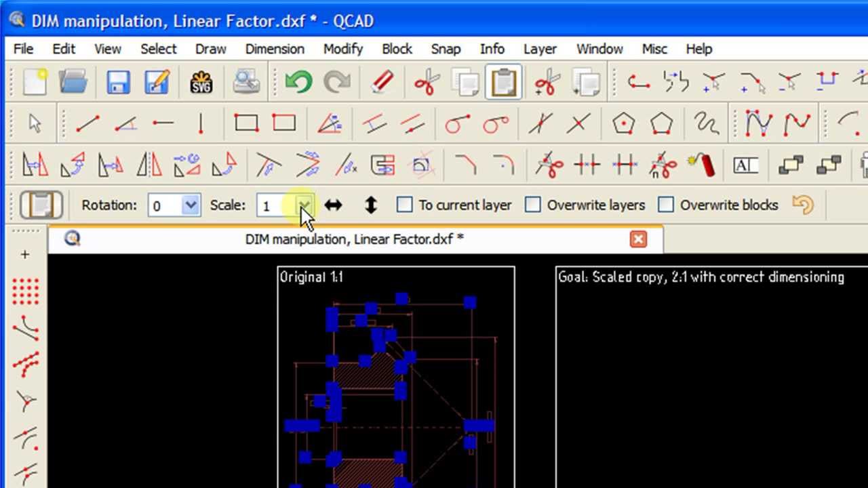Select the line from two points tool
The image size is (868, 488).
point(87,123)
